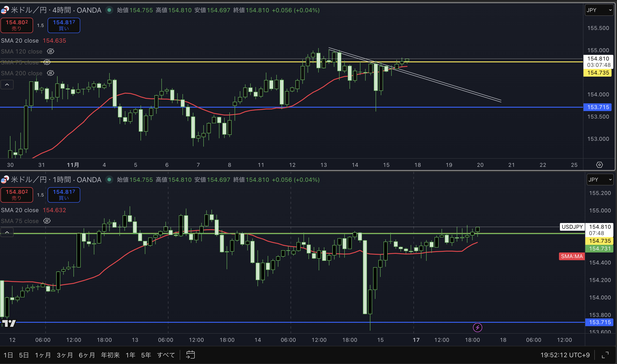
Task: Show the SMA 120 close indicator
Action: click(51, 51)
